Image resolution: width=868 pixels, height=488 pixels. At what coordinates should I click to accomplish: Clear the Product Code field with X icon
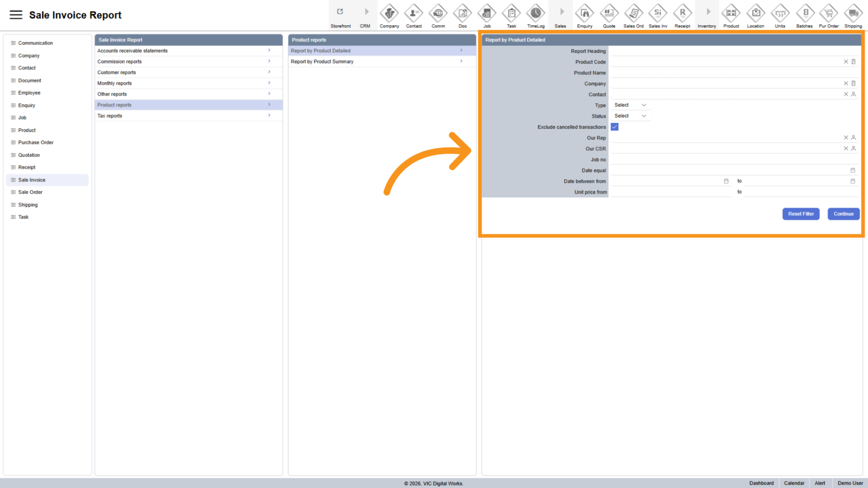[x=846, y=62]
